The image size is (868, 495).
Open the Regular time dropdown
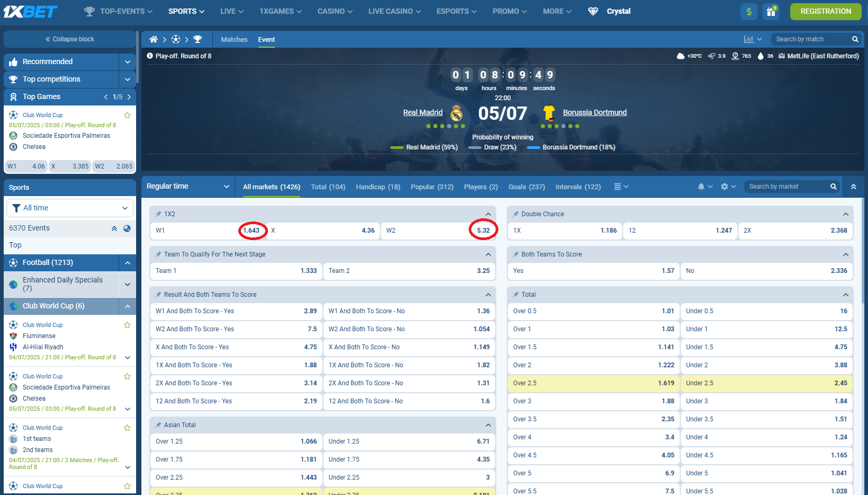188,187
